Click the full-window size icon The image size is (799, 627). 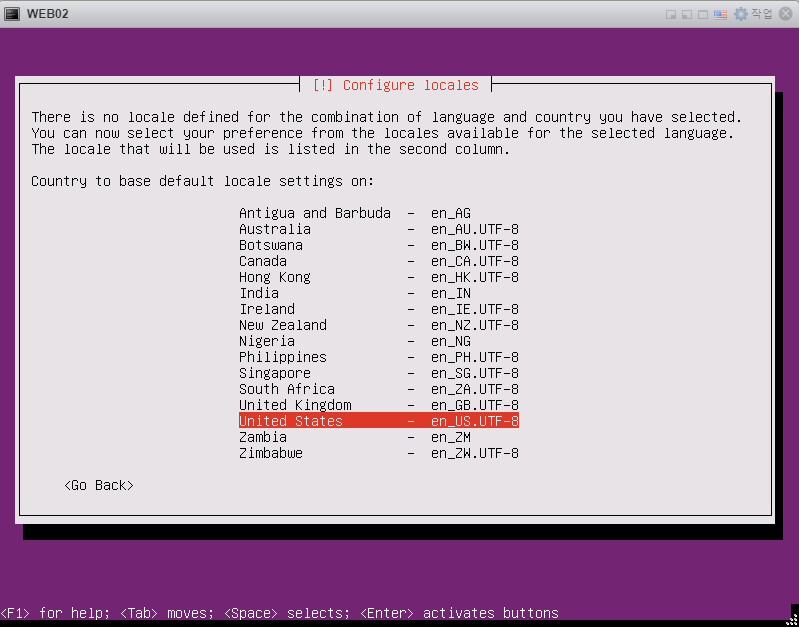point(703,14)
